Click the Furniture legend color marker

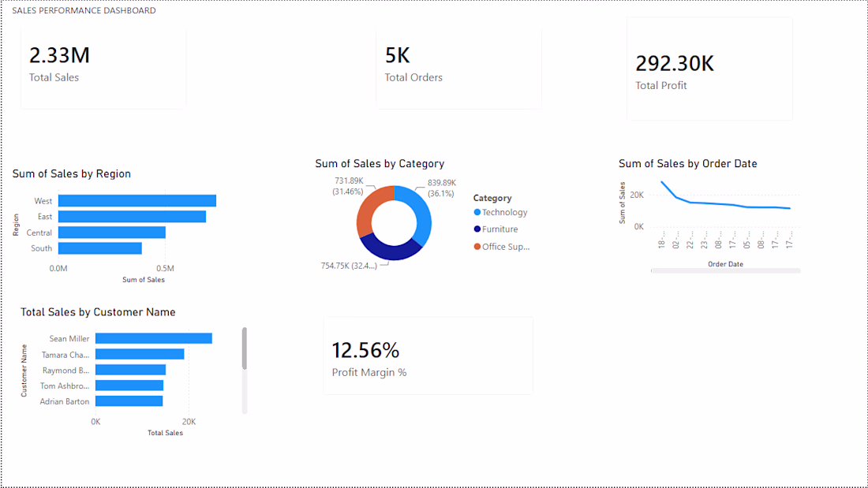477,229
